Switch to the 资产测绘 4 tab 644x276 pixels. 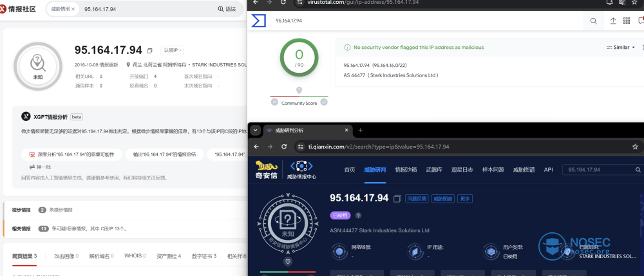168,256
